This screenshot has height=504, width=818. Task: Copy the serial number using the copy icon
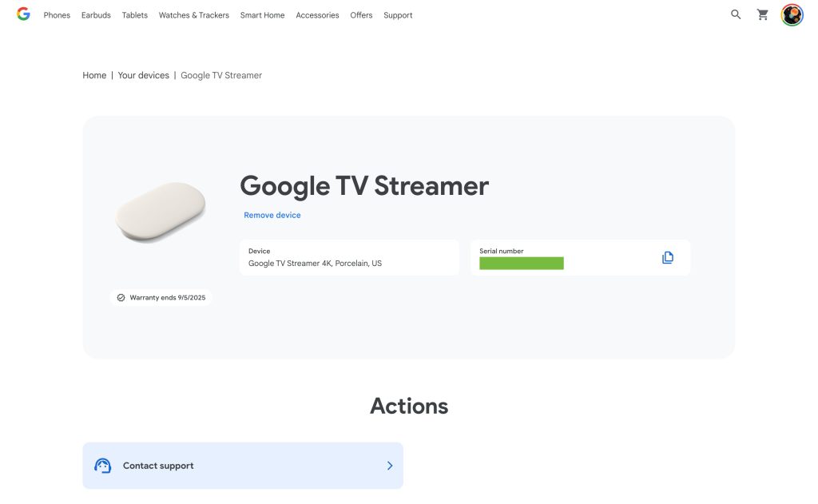668,257
